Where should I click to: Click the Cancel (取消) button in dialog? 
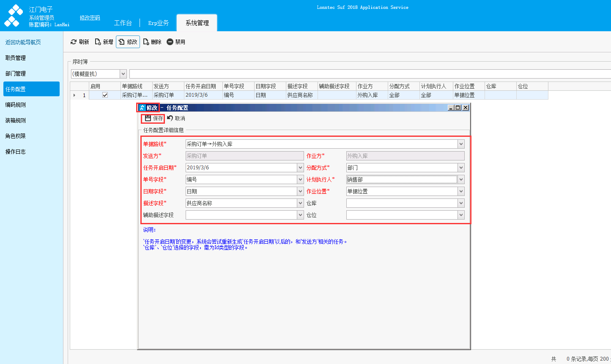pos(176,118)
